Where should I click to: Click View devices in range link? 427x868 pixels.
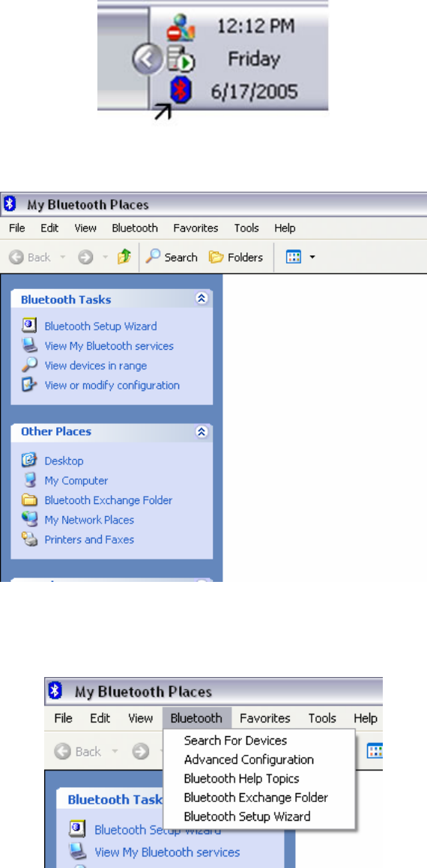click(x=96, y=365)
